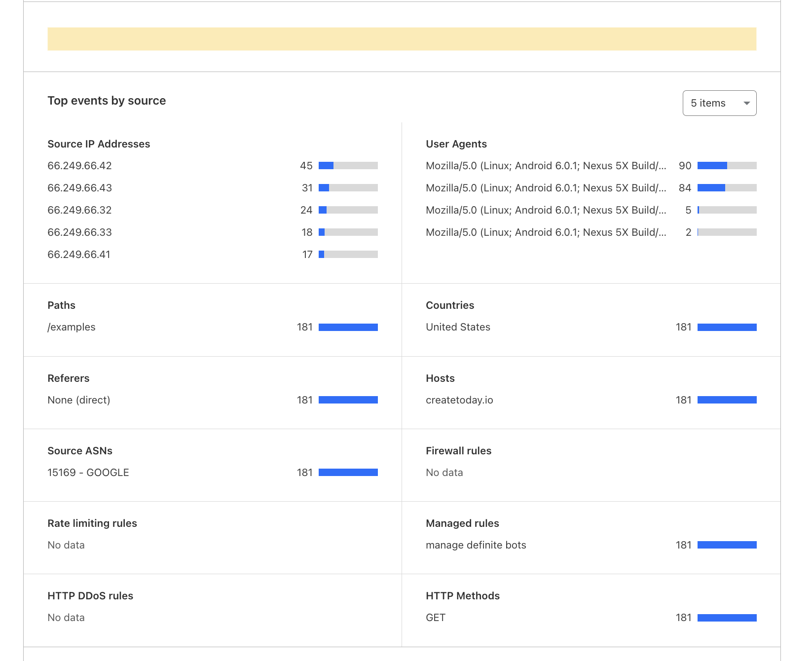Click the yellow banner at the top

tap(402, 39)
